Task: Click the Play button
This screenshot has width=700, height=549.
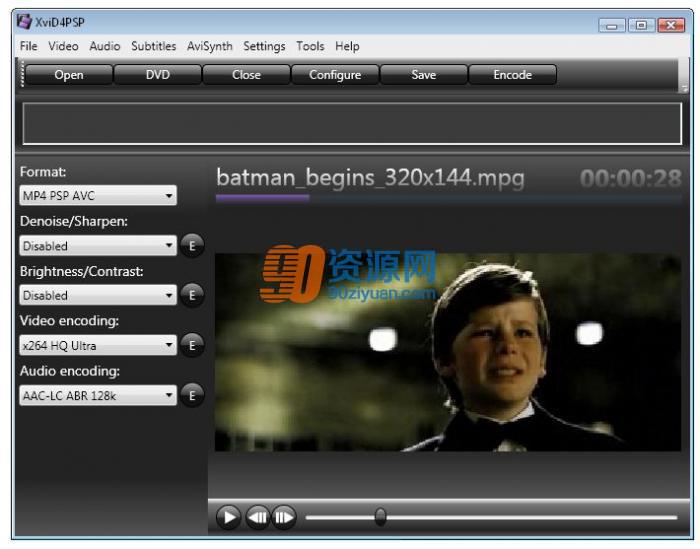Action: [x=228, y=517]
